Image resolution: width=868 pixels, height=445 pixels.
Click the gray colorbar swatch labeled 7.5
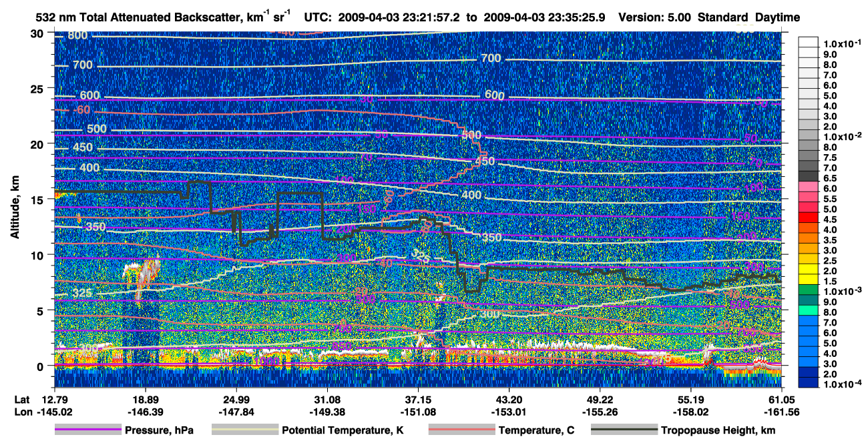click(x=809, y=155)
